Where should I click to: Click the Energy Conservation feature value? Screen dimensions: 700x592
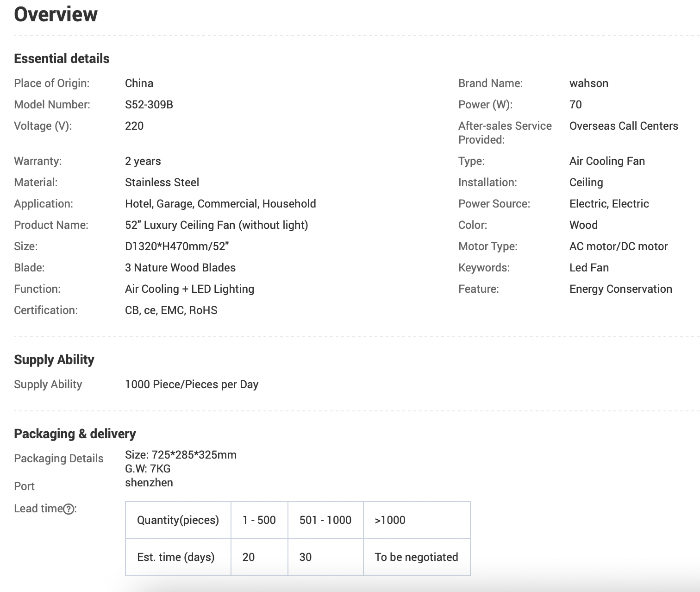pos(620,289)
